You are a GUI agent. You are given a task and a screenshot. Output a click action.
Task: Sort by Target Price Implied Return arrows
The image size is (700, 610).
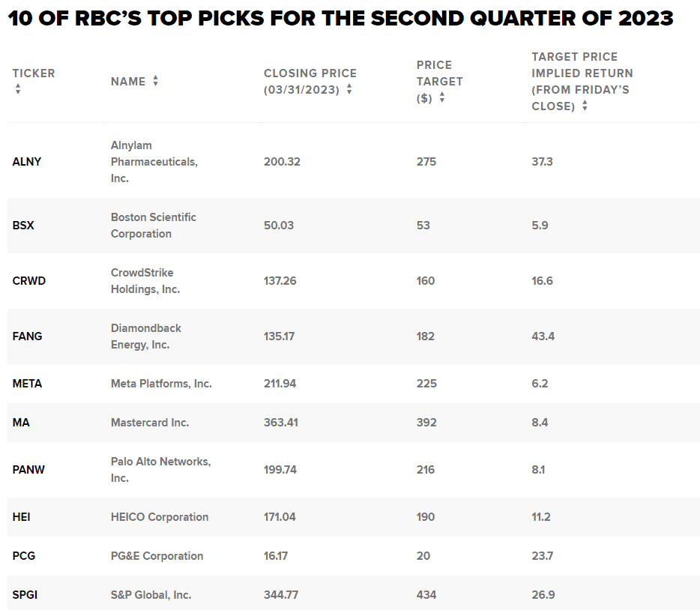[x=585, y=106]
